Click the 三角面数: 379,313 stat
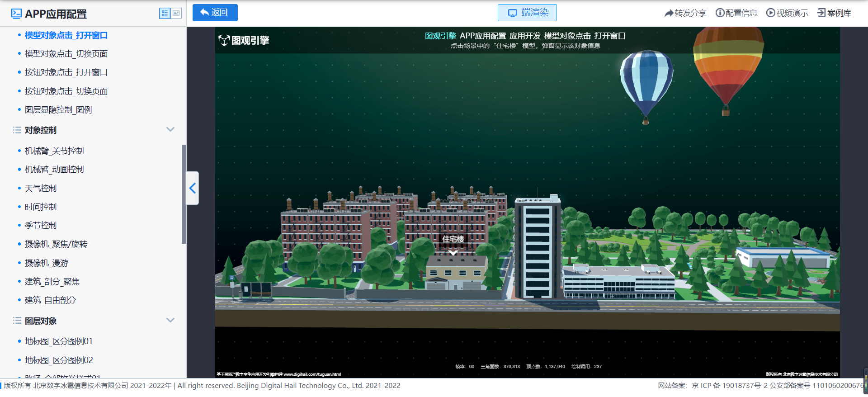 pyautogui.click(x=500, y=367)
